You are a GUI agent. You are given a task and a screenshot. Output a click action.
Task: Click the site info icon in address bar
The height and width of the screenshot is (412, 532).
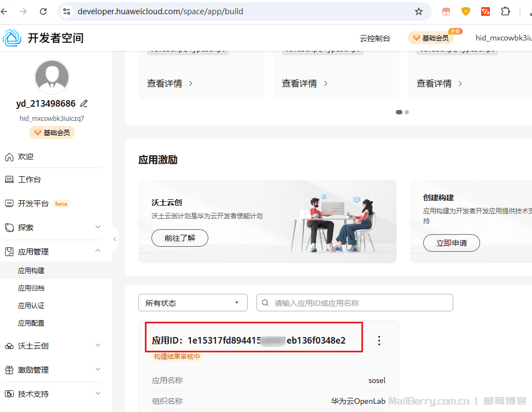67,11
